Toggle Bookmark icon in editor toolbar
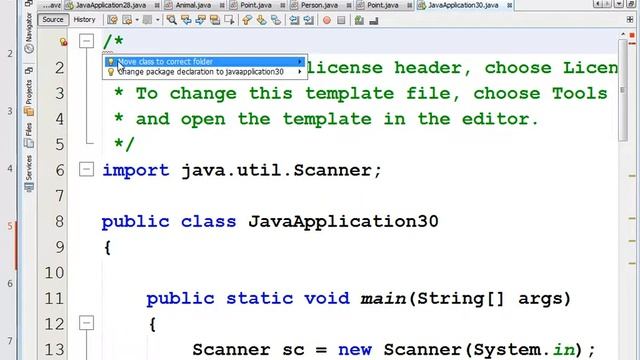This screenshot has height=360, width=640. pos(276,20)
